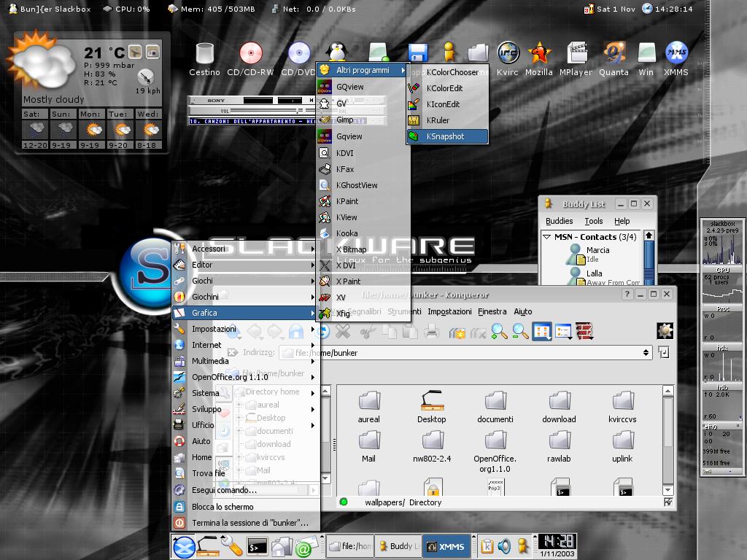The width and height of the screenshot is (747, 560).
Task: Open Tools menu in Buddy List
Action: (594, 221)
